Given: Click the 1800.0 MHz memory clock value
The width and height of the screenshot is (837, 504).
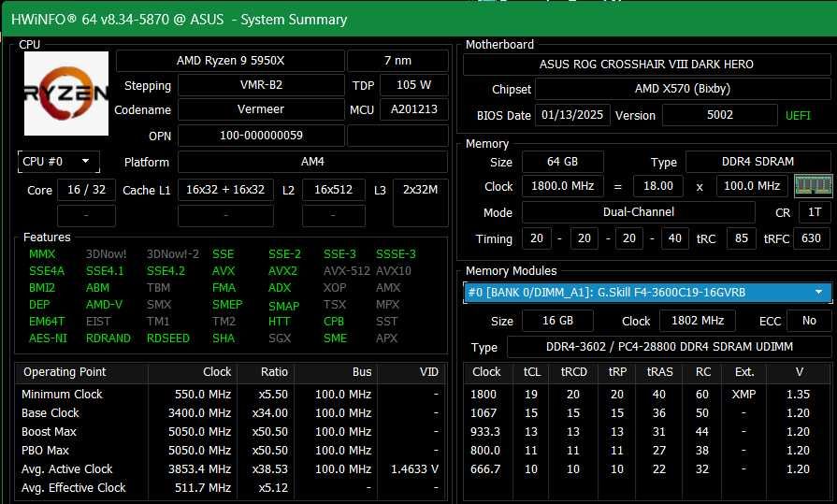Looking at the screenshot, I should tap(563, 186).
